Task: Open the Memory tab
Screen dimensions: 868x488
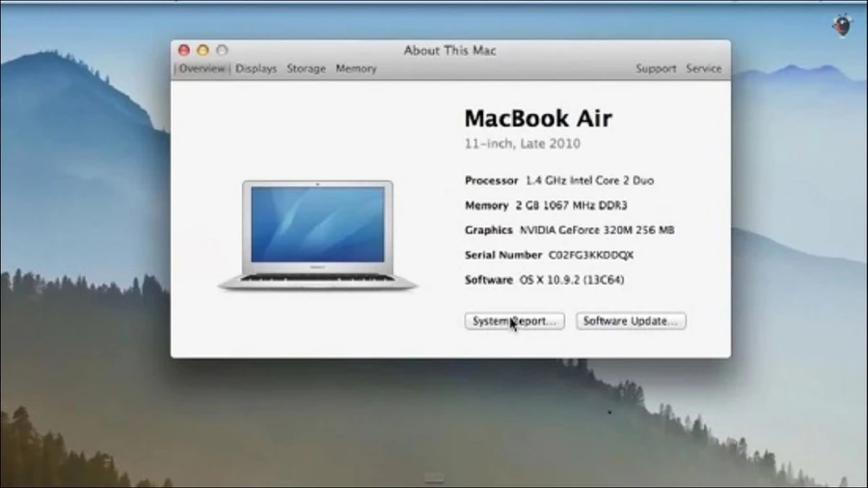Action: (356, 68)
